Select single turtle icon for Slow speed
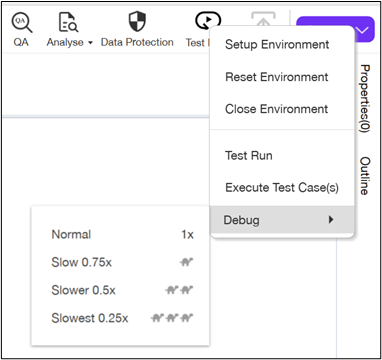Image resolution: width=382 pixels, height=360 pixels. pos(187,263)
